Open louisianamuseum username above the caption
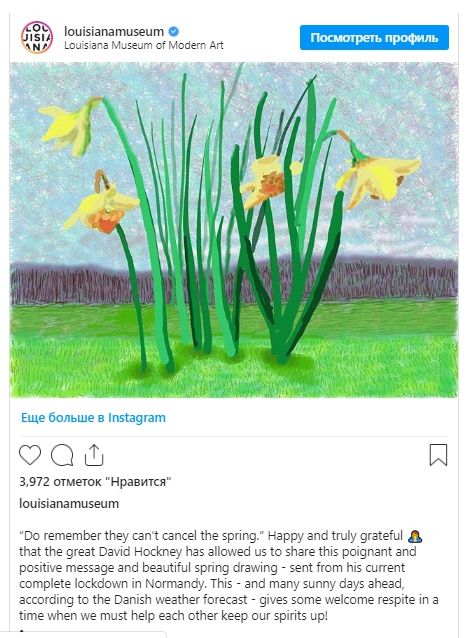 pyautogui.click(x=69, y=504)
